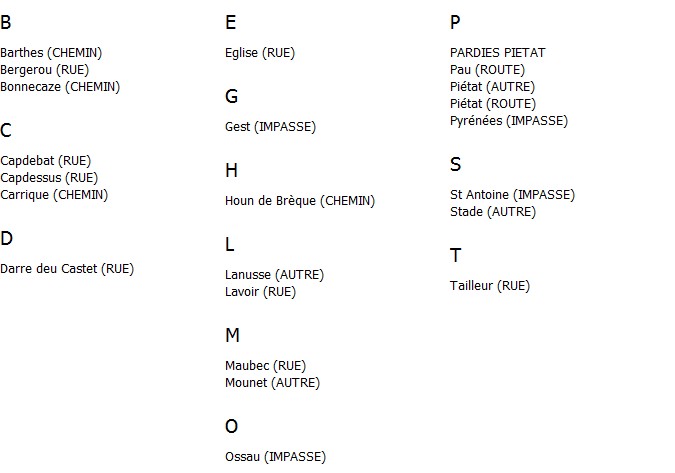The width and height of the screenshot is (675, 473).
Task: Open Houn de Brèque (CHEMIN)
Action: [x=300, y=201]
